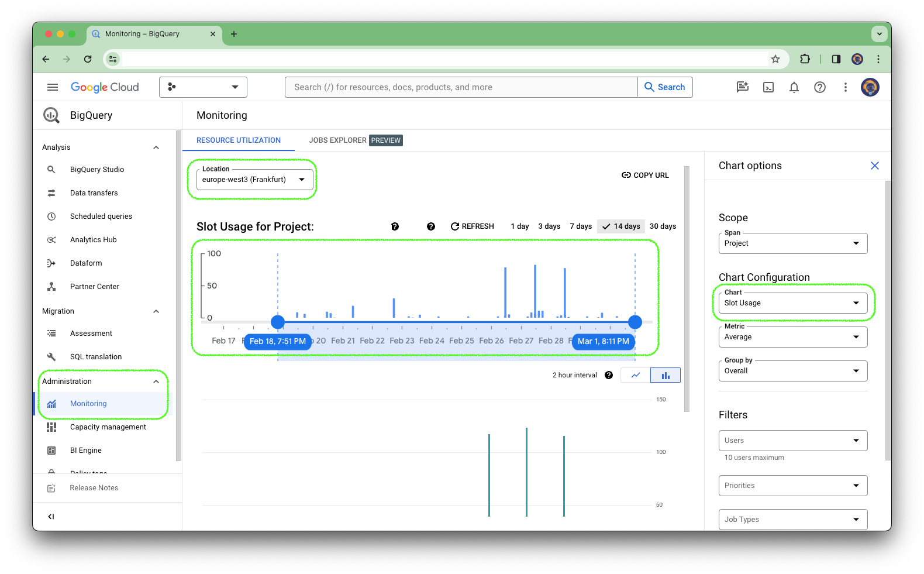Viewport: 924px width, 574px height.
Task: Open the notifications bell
Action: click(x=794, y=87)
